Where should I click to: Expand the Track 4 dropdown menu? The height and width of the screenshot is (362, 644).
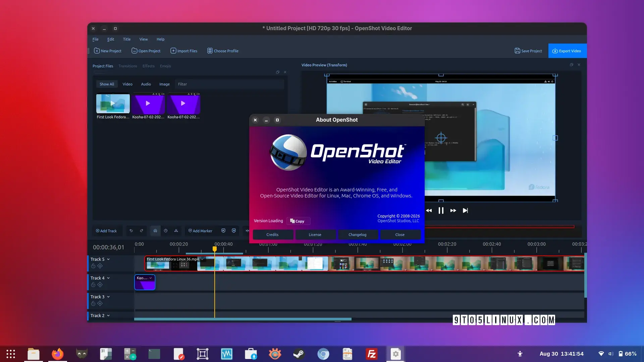tap(108, 278)
